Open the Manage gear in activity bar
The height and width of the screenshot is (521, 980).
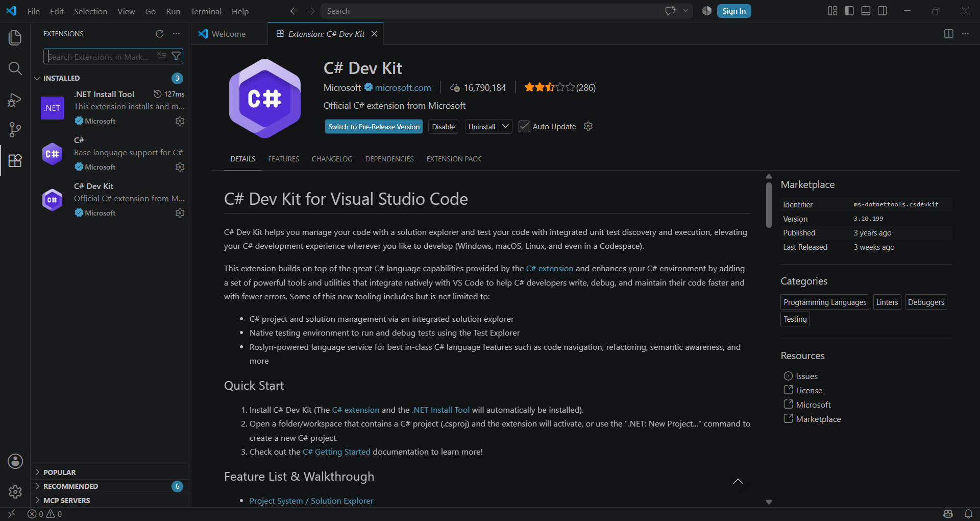[15, 492]
